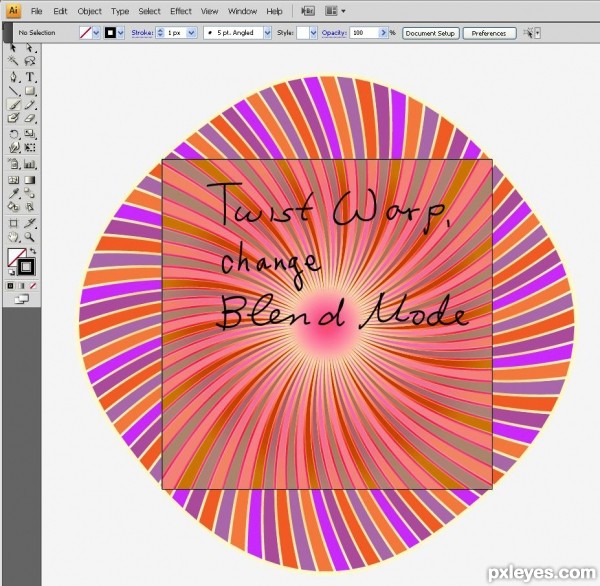Select the Lasso tool
Screen dimensions: 600x586
coord(29,61)
